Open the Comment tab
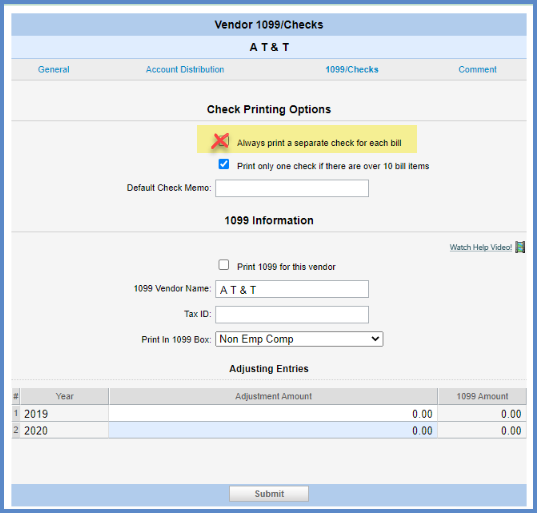 point(477,70)
